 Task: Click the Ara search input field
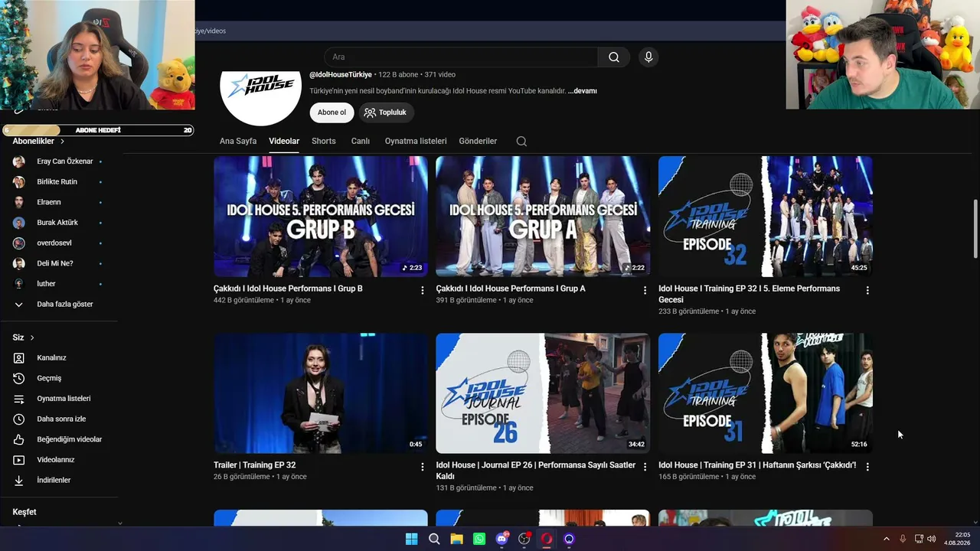point(462,57)
